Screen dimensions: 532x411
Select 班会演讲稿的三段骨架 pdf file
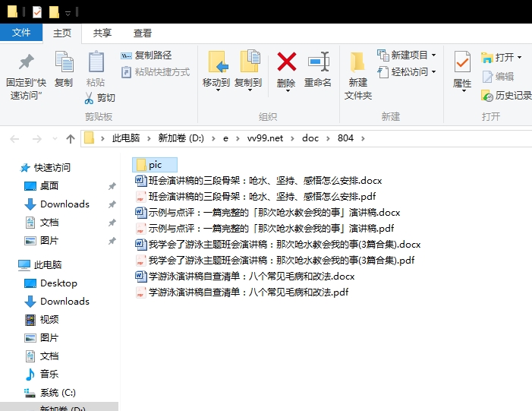click(x=256, y=196)
